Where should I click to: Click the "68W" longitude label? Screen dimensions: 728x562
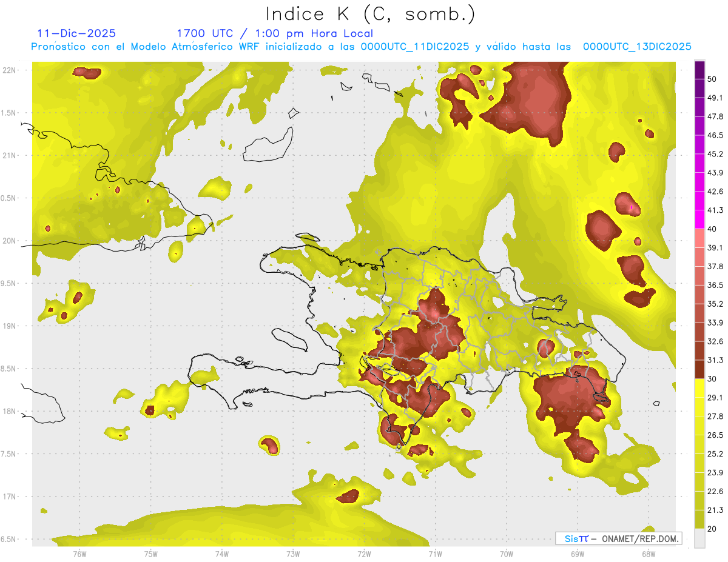pos(649,554)
